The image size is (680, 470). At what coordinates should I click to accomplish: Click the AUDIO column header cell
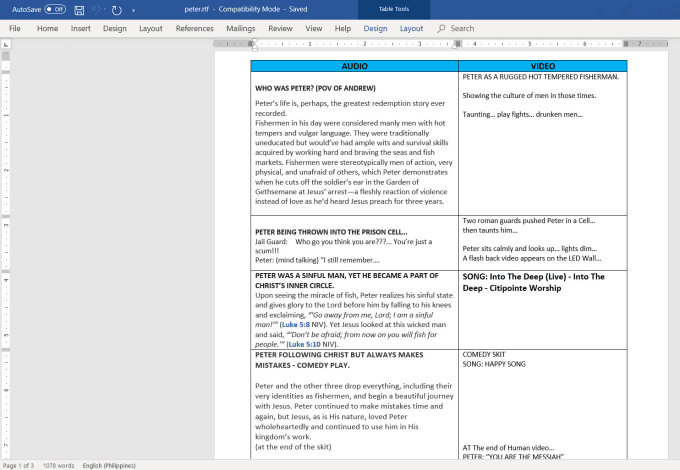pos(354,66)
